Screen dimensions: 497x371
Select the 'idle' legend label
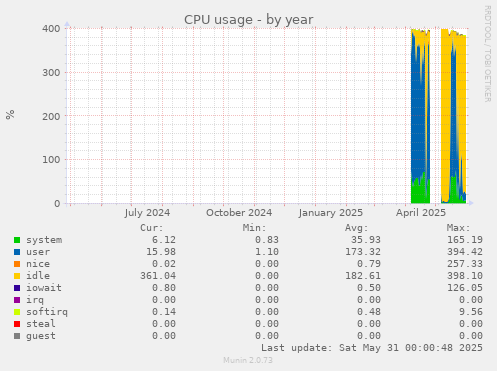click(38, 276)
